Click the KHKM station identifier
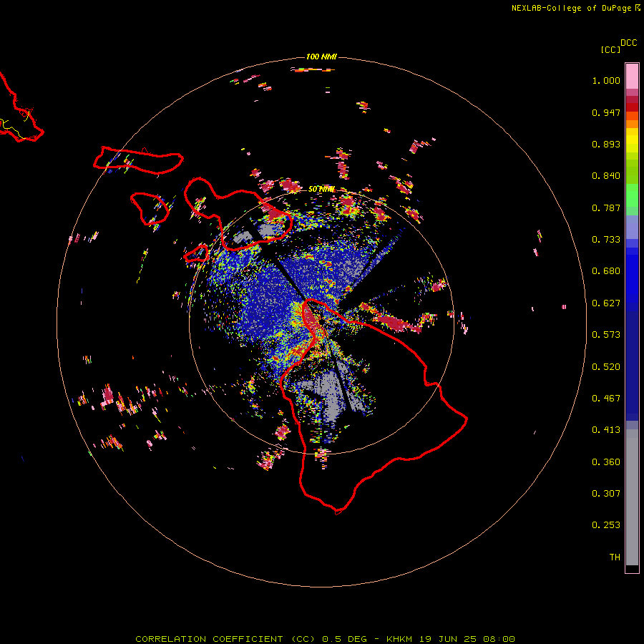The image size is (644, 644). click(x=399, y=639)
